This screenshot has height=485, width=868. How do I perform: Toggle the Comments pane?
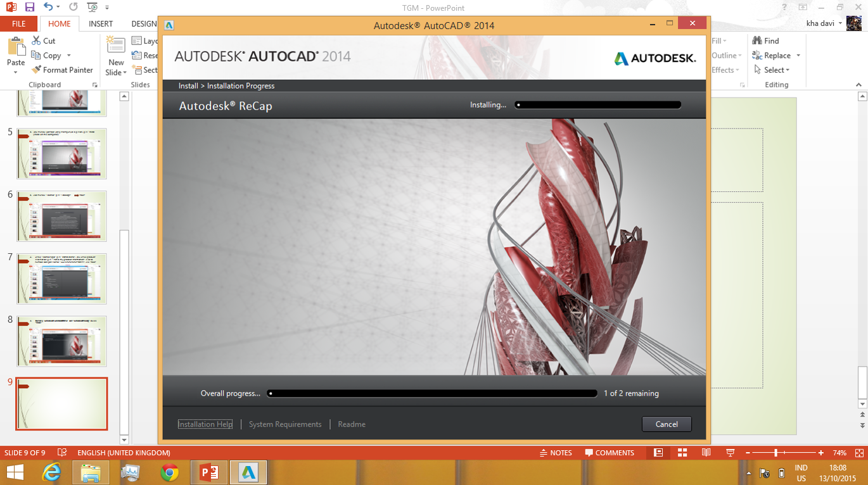point(610,453)
